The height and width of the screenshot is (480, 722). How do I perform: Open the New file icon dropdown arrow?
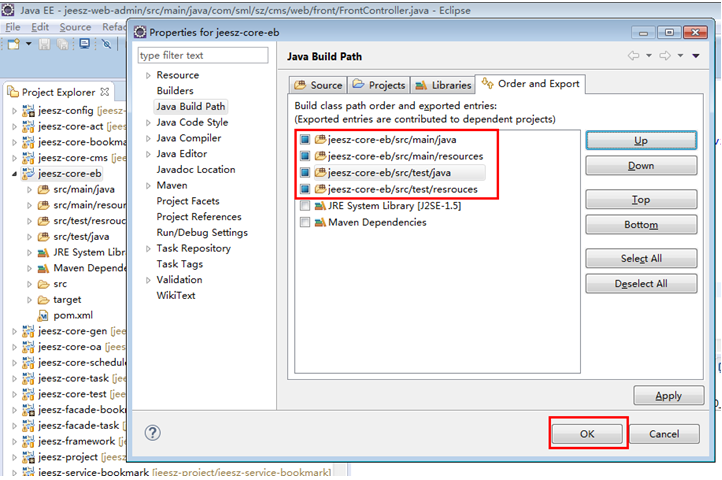[29, 44]
